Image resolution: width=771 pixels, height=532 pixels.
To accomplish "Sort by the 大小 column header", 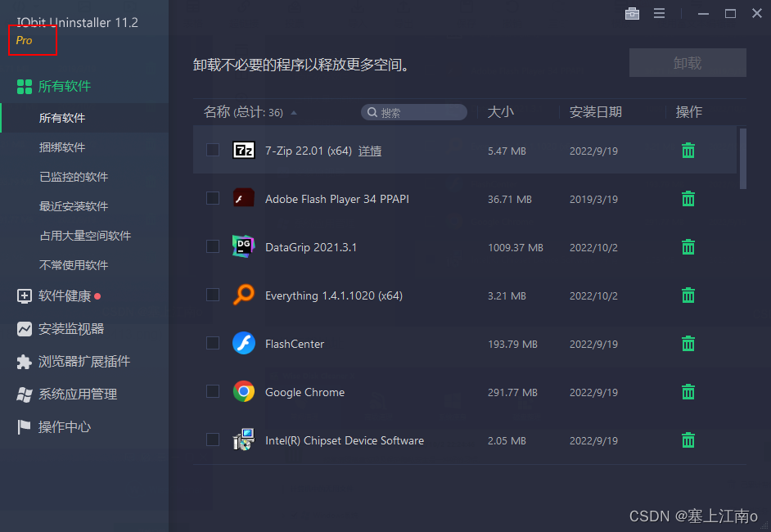I will pos(501,112).
